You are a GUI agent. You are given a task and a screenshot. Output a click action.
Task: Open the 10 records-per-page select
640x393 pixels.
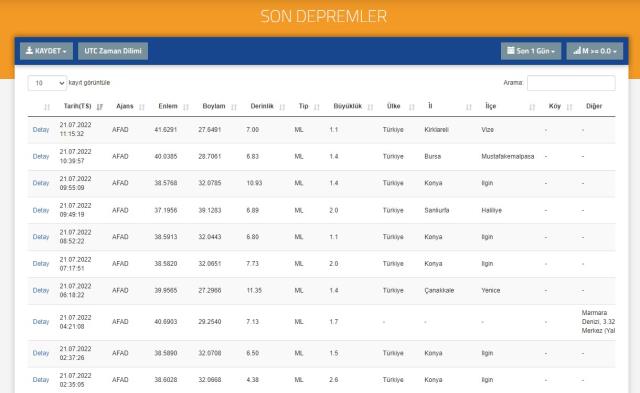[47, 83]
